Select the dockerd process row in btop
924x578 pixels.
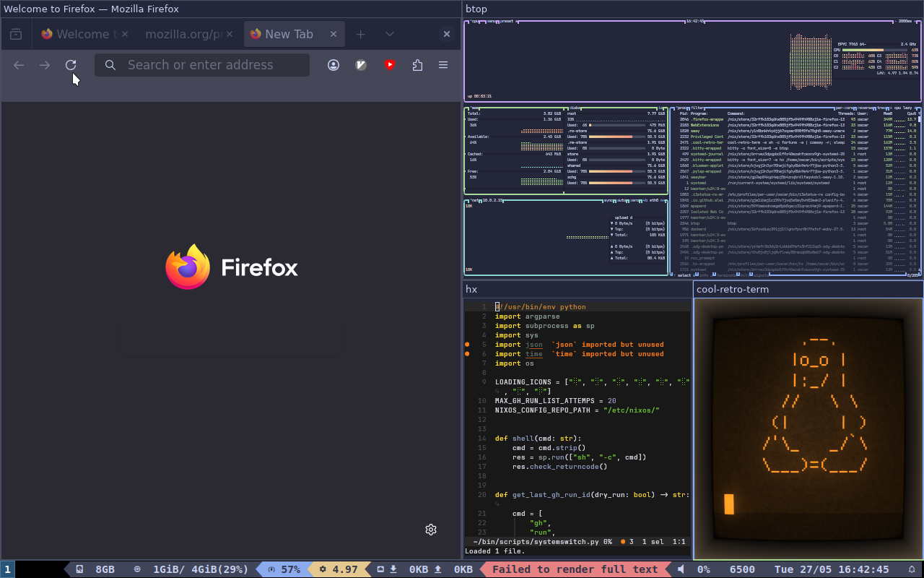tap(798, 229)
